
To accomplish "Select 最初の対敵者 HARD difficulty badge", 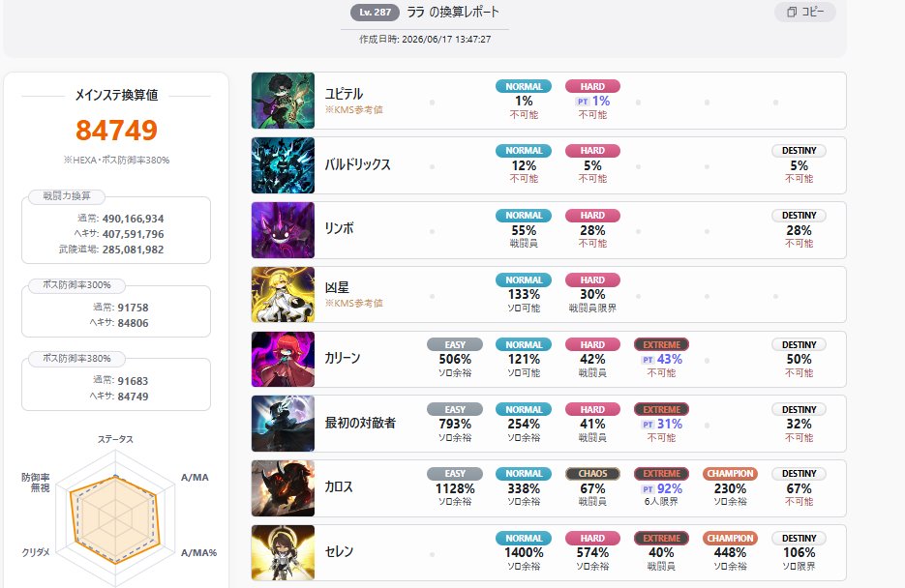I will (592, 409).
